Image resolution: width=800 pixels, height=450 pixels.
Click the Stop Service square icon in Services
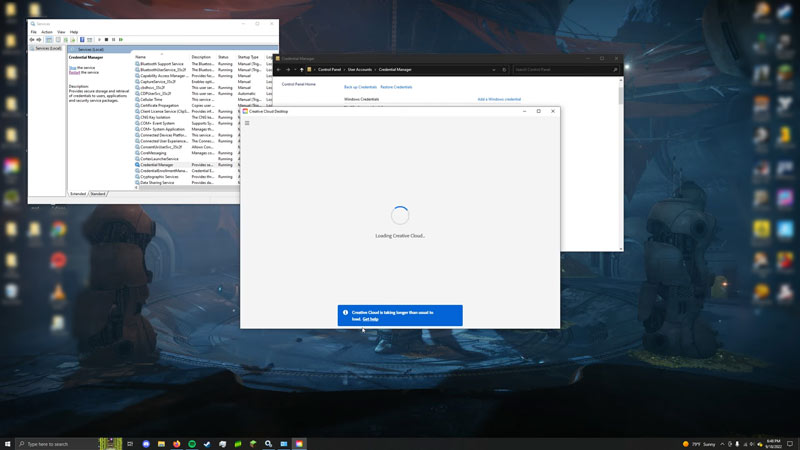coord(107,40)
